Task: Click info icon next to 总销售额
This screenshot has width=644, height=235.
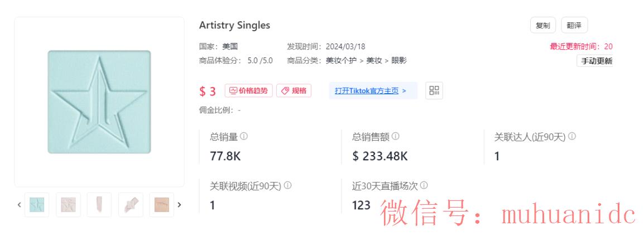Action: pyautogui.click(x=396, y=136)
